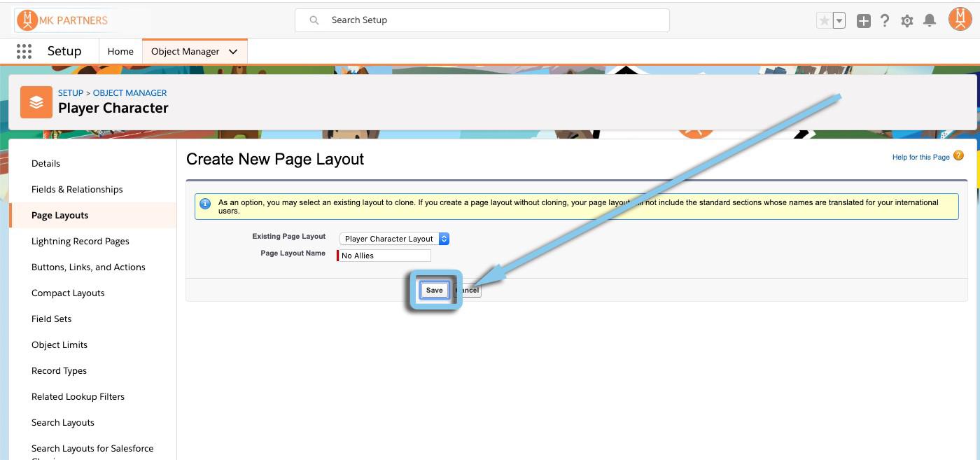Expand the Object Manager tab chevron
Screen dimensions: 980x460
tap(232, 51)
